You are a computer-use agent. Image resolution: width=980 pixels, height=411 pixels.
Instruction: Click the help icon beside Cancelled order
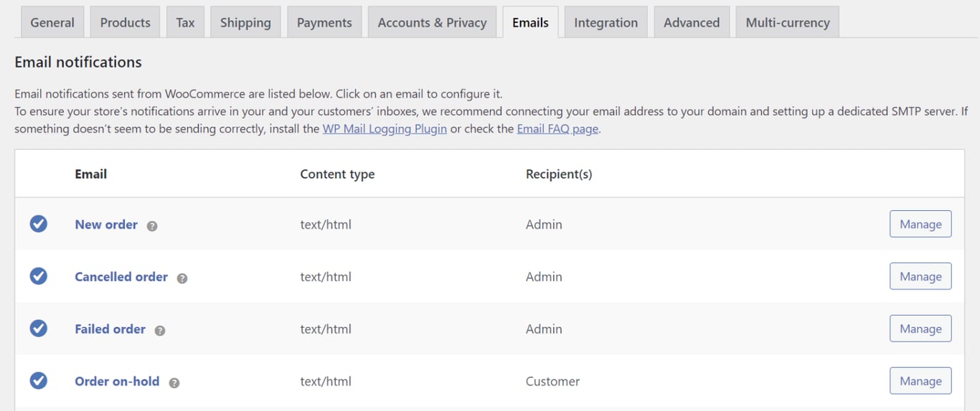[182, 278]
